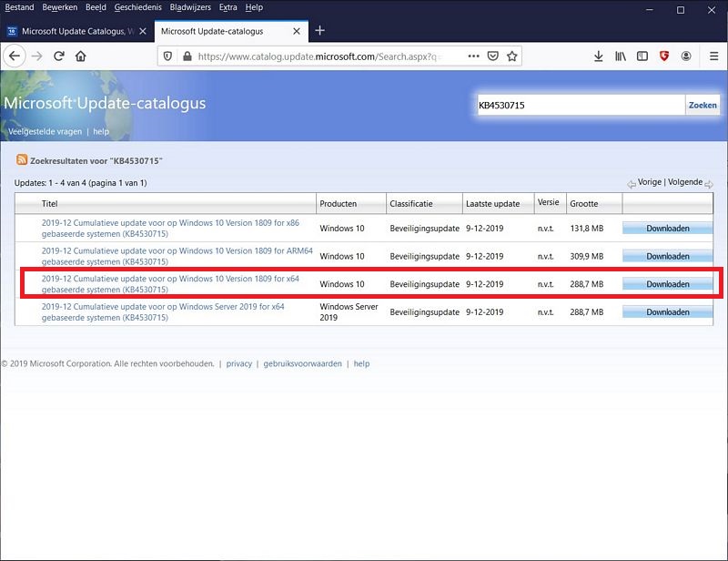Screen dimensions: 728x561
Task: Sort results by Grootte column
Action: pyautogui.click(x=583, y=204)
